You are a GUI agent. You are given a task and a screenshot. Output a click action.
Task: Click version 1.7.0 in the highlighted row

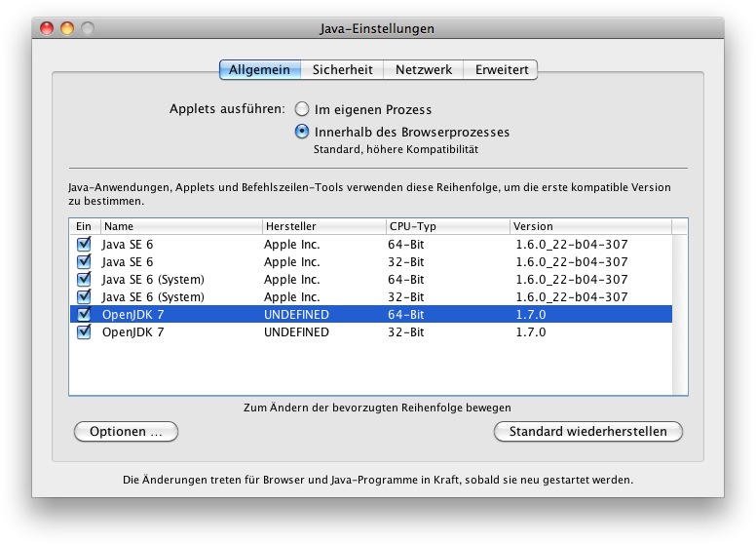531,315
